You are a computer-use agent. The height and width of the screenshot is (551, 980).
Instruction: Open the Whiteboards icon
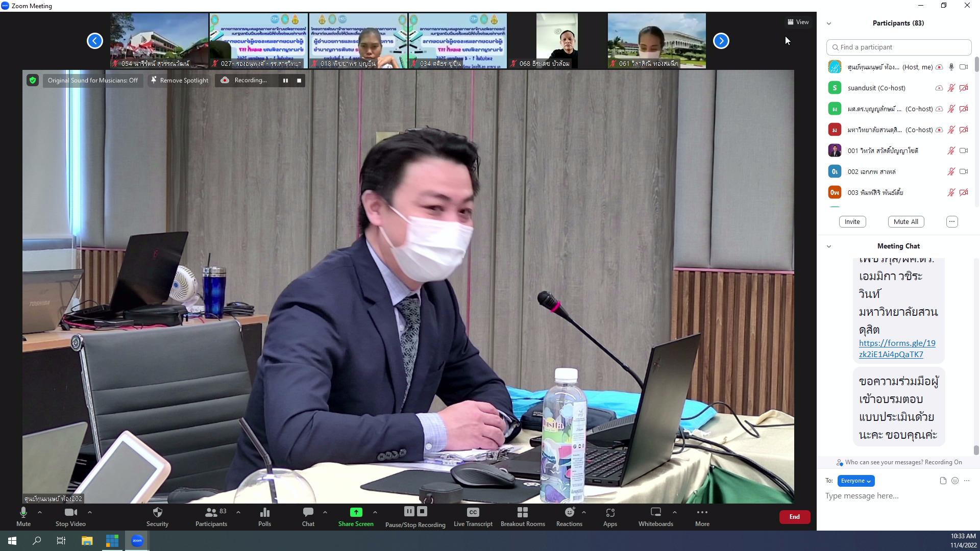[x=656, y=513]
